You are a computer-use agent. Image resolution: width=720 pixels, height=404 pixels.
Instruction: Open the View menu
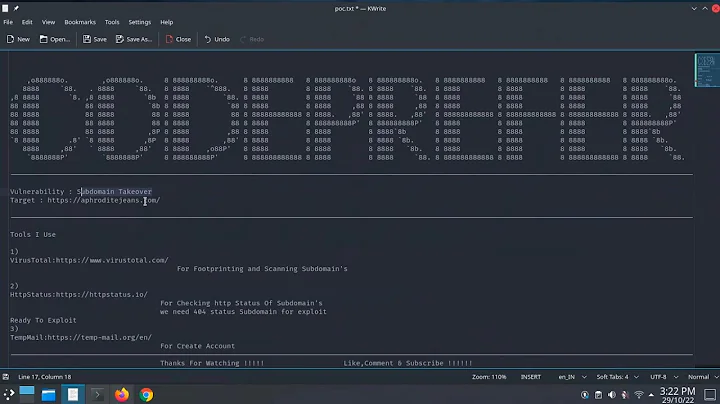coord(48,22)
